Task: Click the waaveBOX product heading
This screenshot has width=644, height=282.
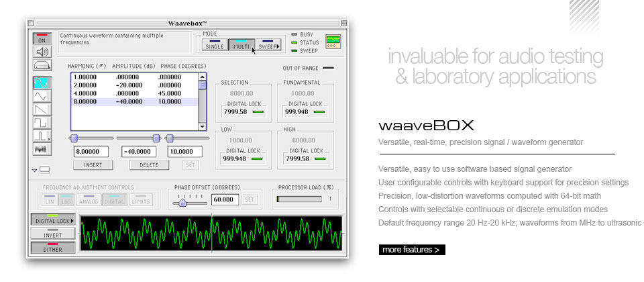Action: point(427,125)
